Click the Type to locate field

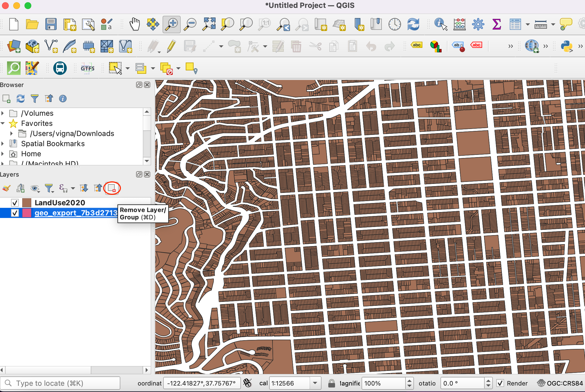pyautogui.click(x=61, y=383)
